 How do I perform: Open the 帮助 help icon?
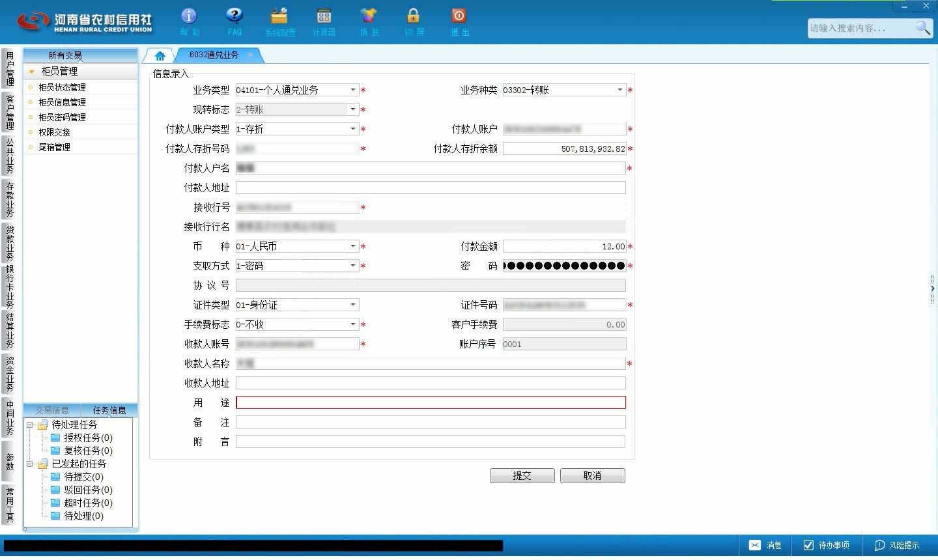tap(189, 16)
